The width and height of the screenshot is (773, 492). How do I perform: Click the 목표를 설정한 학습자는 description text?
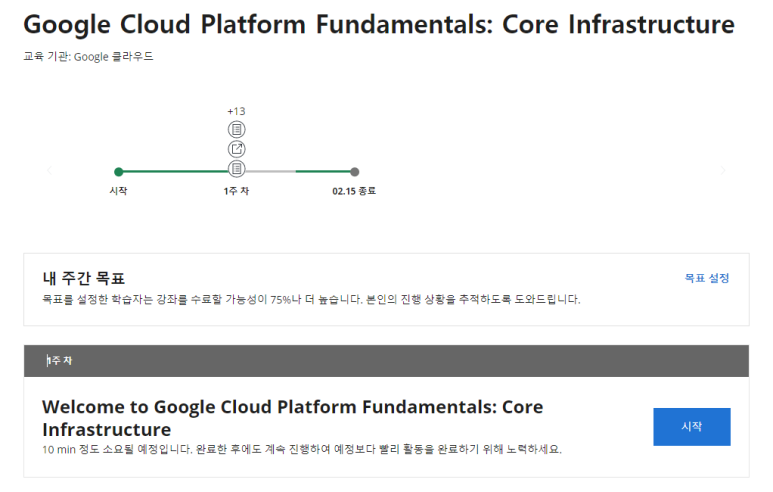311,299
